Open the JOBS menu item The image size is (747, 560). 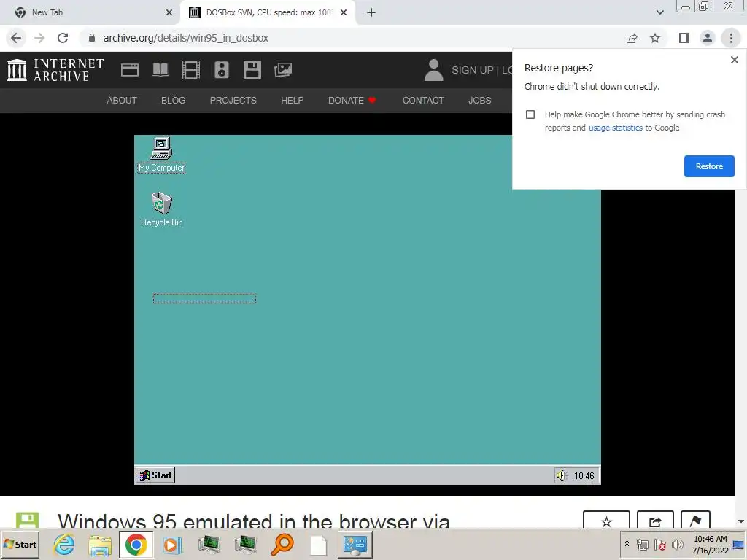click(479, 101)
